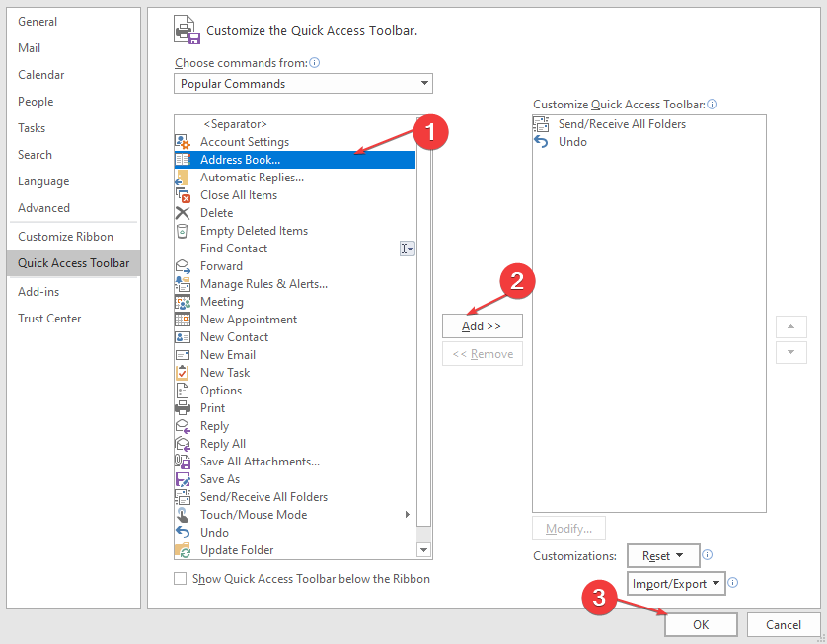The width and height of the screenshot is (827, 644).
Task: Select Undo icon in the right toolbar list
Action: (x=541, y=142)
